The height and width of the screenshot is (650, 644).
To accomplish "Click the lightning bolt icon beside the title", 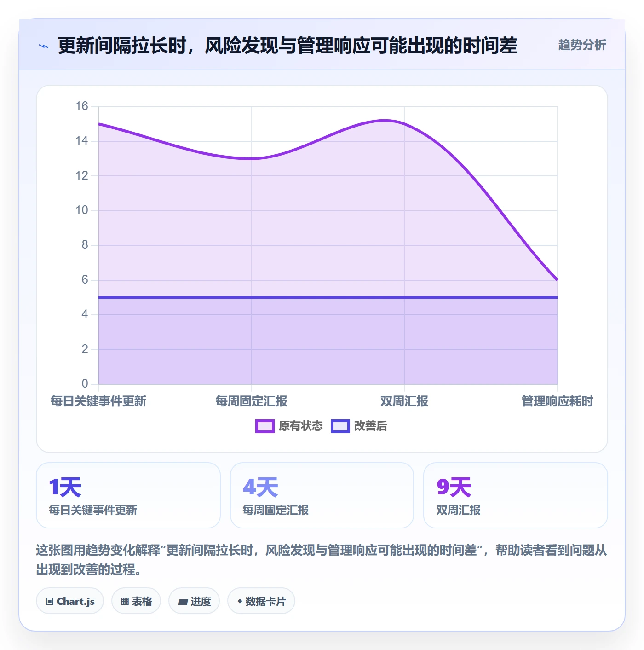I will (x=44, y=46).
